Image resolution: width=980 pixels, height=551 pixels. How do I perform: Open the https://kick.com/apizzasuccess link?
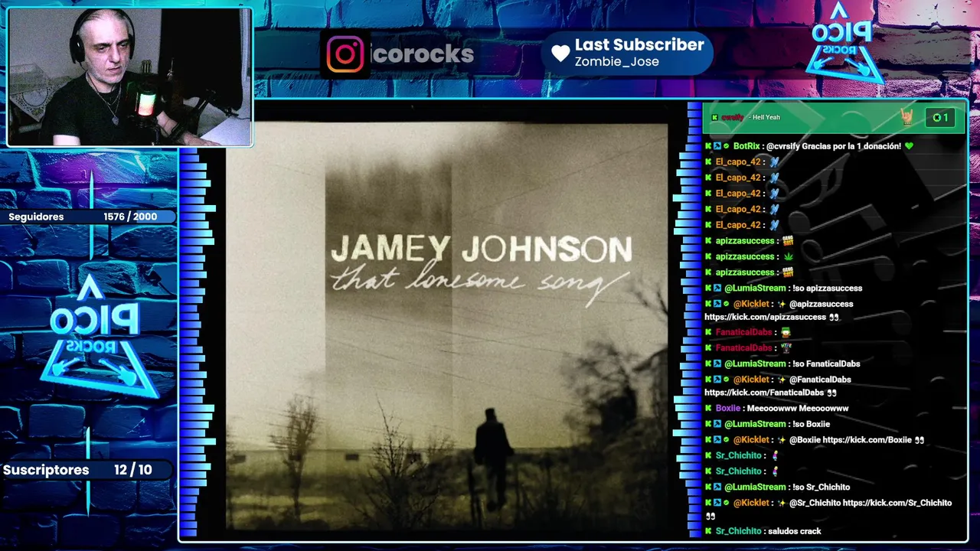(x=765, y=317)
